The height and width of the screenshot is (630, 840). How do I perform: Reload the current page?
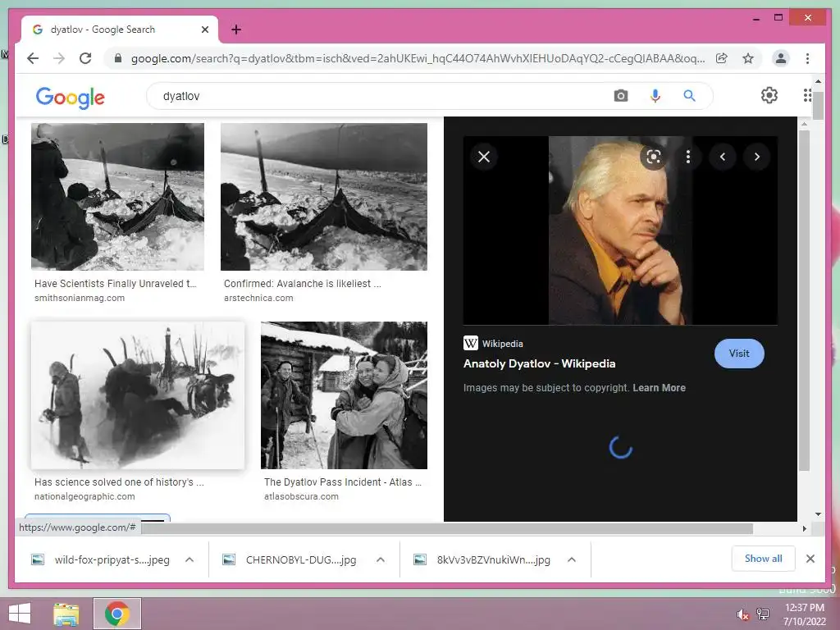85,58
